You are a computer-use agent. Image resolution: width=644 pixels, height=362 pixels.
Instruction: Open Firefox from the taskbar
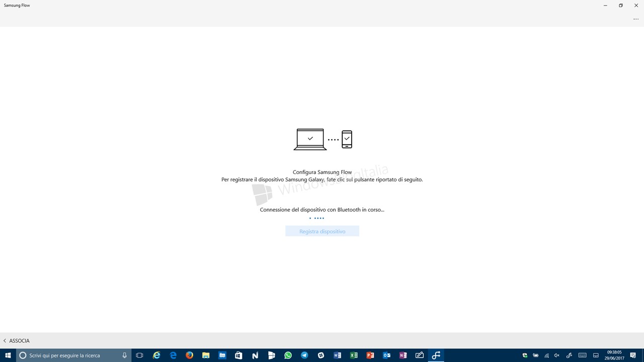(189, 355)
